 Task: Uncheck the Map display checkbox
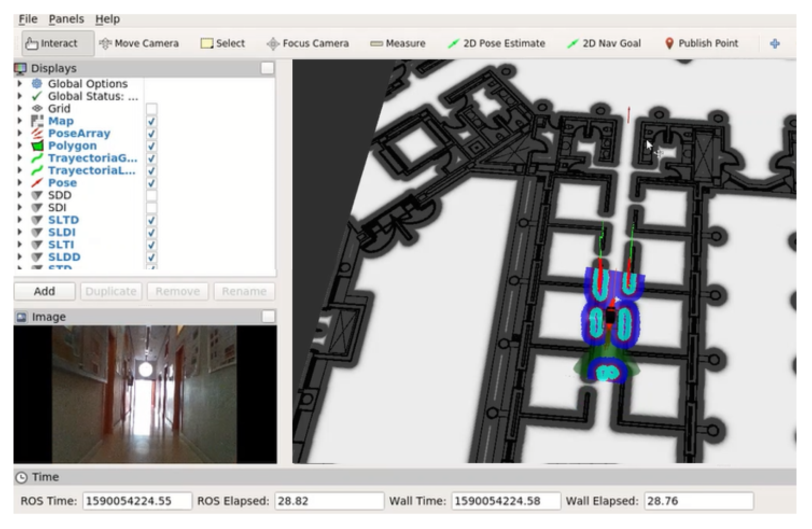click(x=151, y=121)
